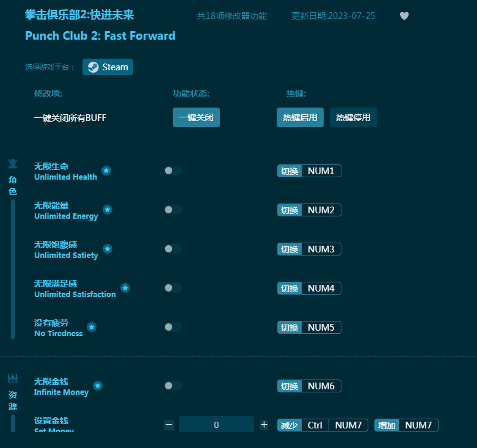Enable No Tiredness switch
477x448 pixels.
[173, 327]
